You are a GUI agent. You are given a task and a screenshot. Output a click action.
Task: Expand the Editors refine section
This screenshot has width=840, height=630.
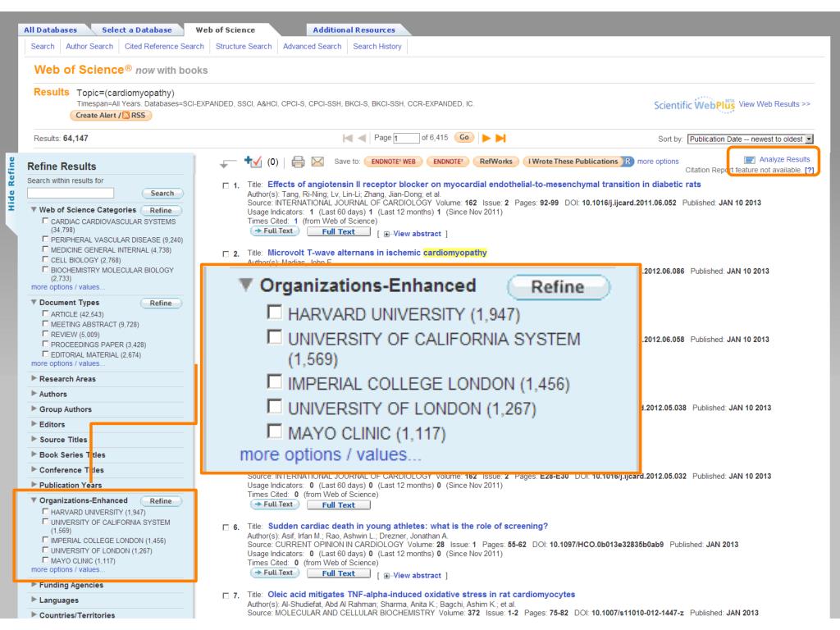pos(34,424)
